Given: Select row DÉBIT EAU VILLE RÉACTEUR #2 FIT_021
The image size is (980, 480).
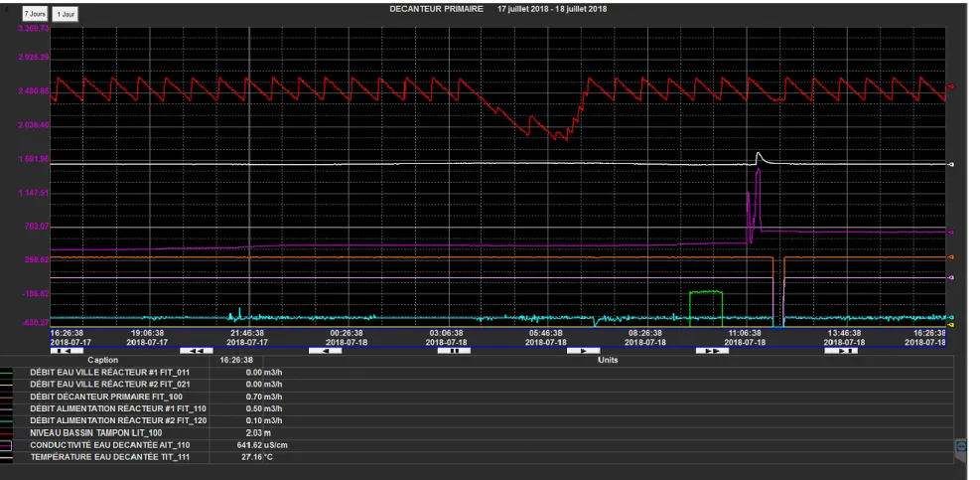Looking at the screenshot, I should click(477, 384).
